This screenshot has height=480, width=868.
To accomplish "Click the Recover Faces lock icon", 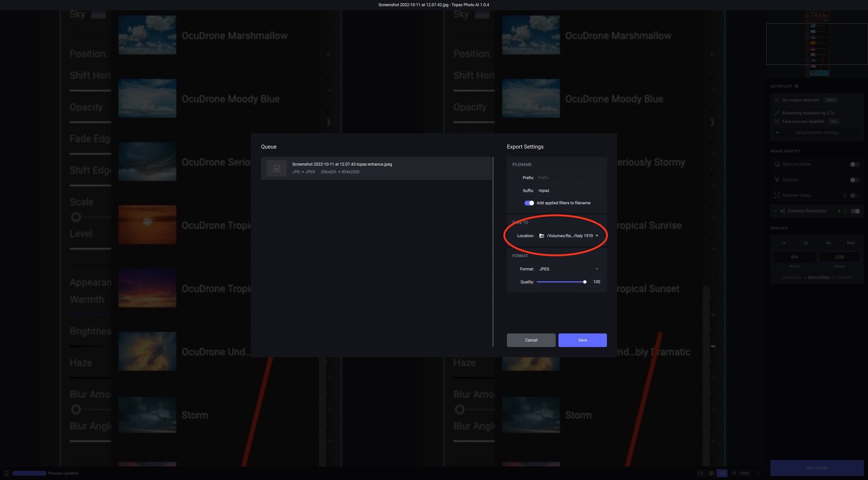I will tap(845, 195).
